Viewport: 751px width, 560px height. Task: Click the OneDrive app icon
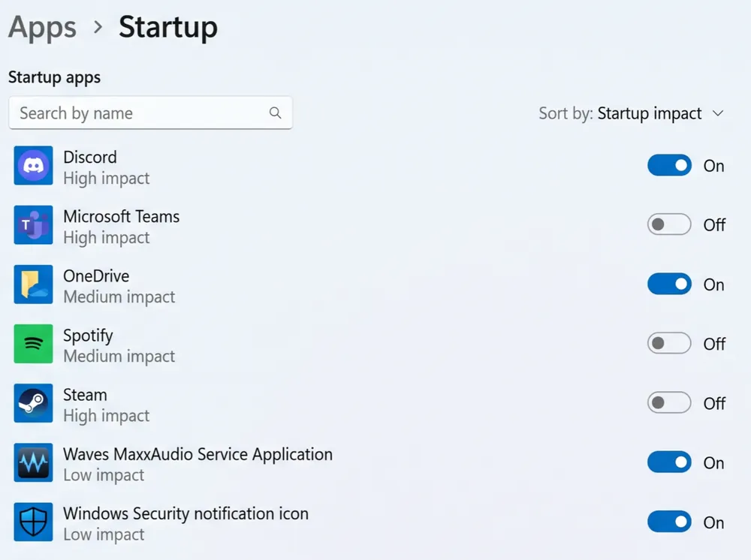(x=33, y=285)
